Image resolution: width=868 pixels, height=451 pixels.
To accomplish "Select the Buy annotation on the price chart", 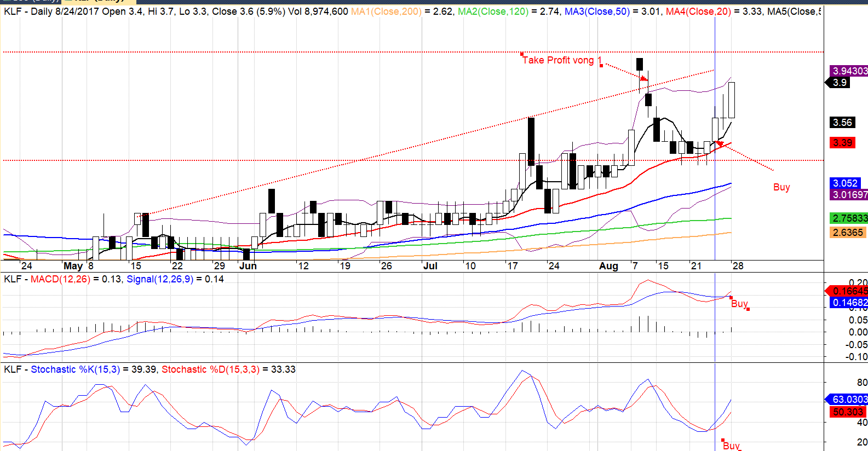I will coord(781,187).
